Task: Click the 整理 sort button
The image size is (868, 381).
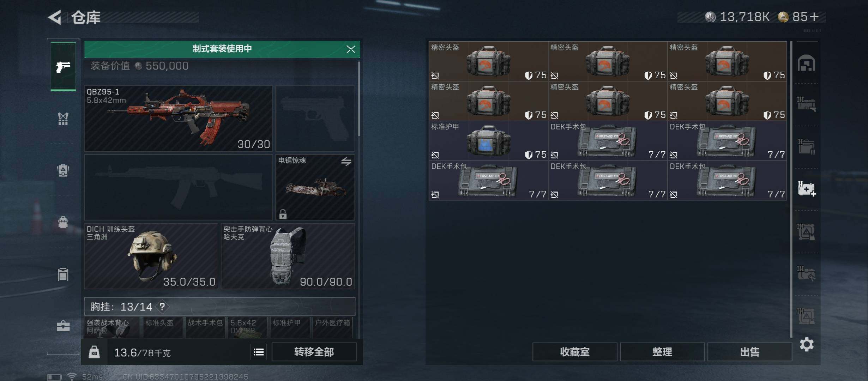Action: tap(662, 352)
